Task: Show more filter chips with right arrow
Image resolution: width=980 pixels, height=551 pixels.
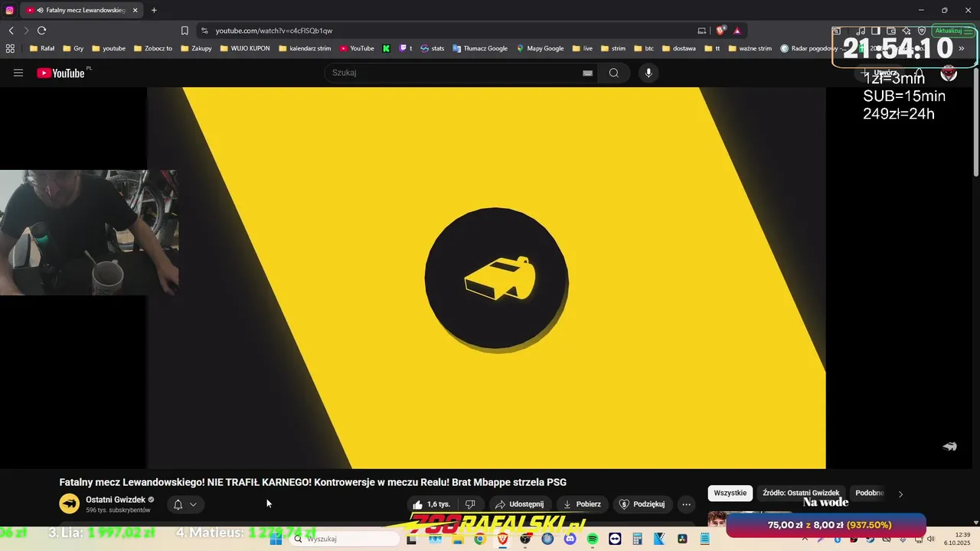Action: click(900, 494)
